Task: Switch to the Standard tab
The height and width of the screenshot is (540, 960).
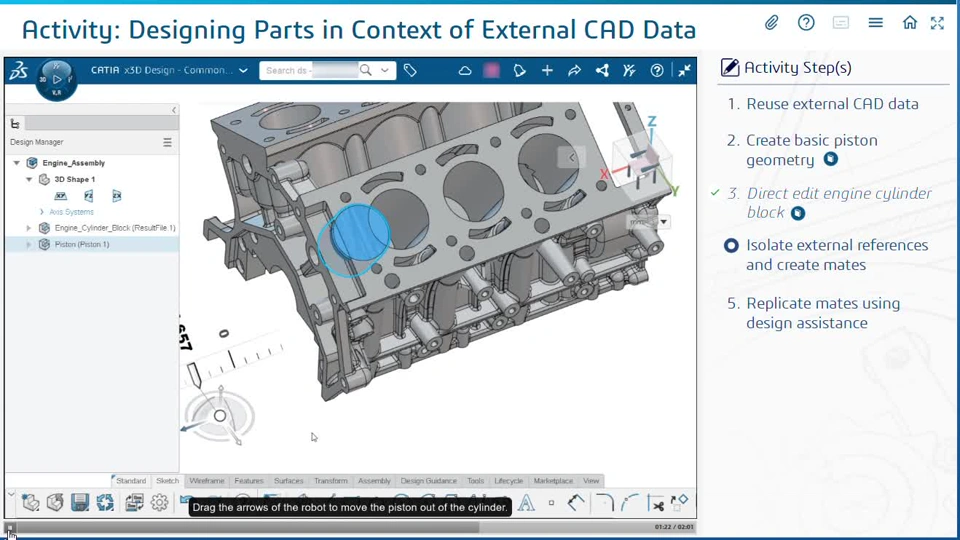Action: click(131, 481)
